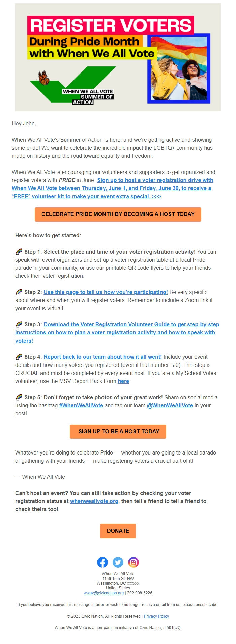This screenshot has width=236, height=644.
Task: Open the whenweallvote.org registration status link
Action: (94, 501)
